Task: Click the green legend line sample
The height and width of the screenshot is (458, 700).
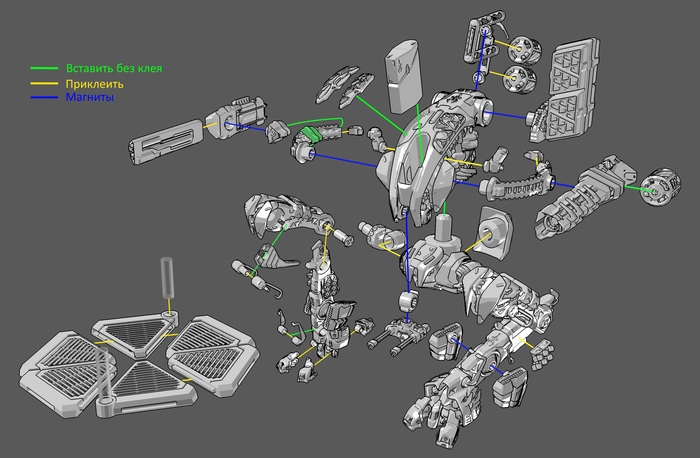Action: click(x=44, y=68)
